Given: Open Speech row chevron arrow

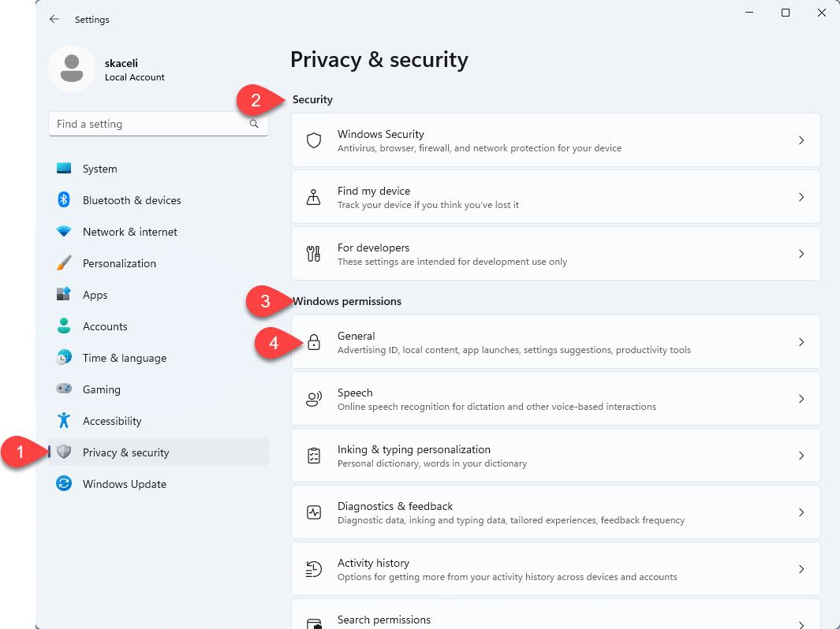Looking at the screenshot, I should point(801,399).
